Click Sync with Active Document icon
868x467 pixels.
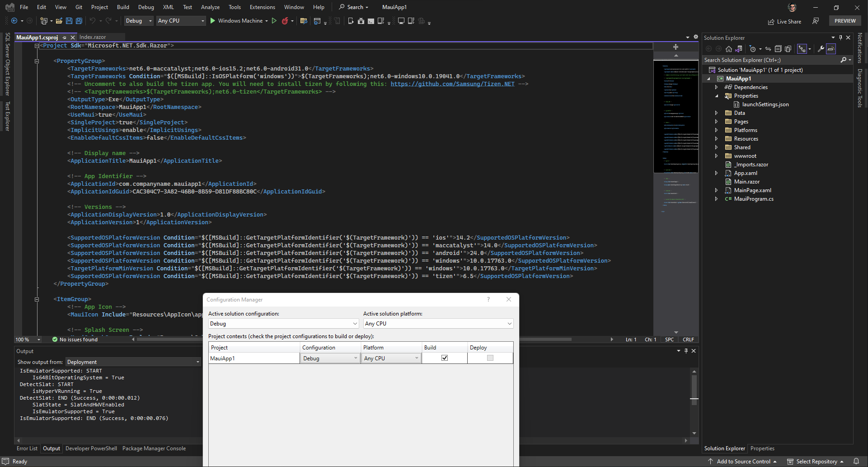(768, 49)
